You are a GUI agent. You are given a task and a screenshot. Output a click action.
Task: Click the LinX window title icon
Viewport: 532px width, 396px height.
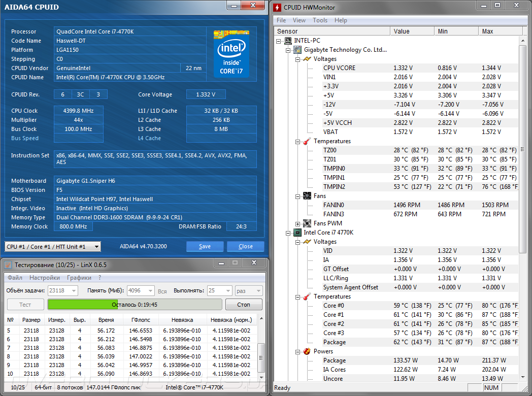pos(8,265)
